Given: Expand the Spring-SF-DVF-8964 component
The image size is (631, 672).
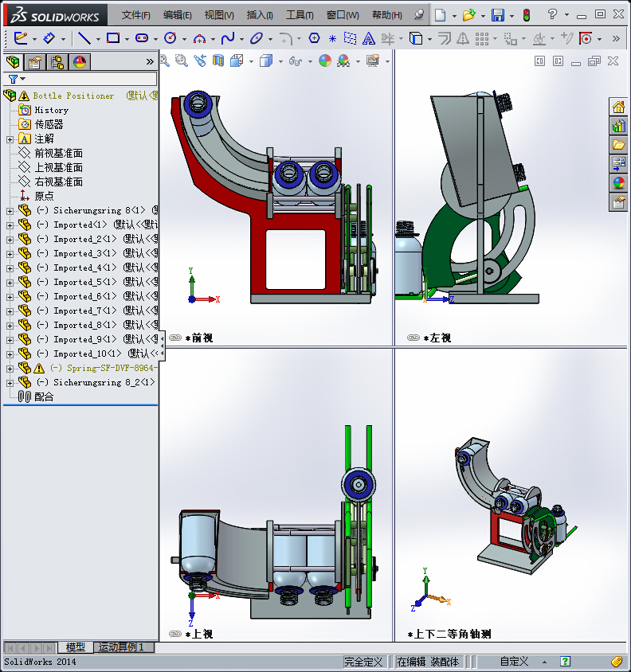Looking at the screenshot, I should click(x=10, y=369).
